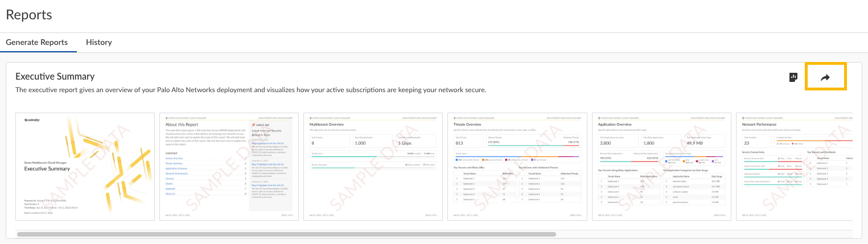Click the Threat Summary link in the contents list
Viewport: 868px width, 244px height.
click(175, 163)
